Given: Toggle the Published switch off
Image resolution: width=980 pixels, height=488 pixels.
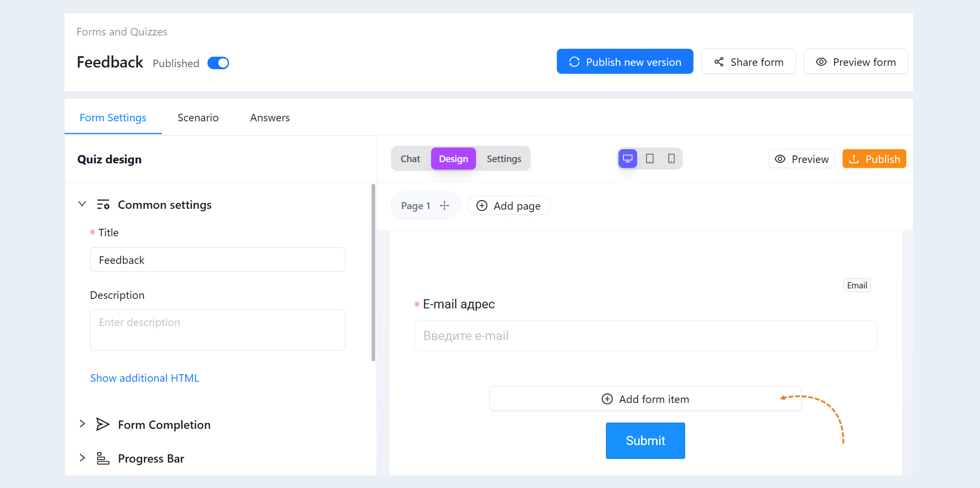Looking at the screenshot, I should (x=218, y=63).
